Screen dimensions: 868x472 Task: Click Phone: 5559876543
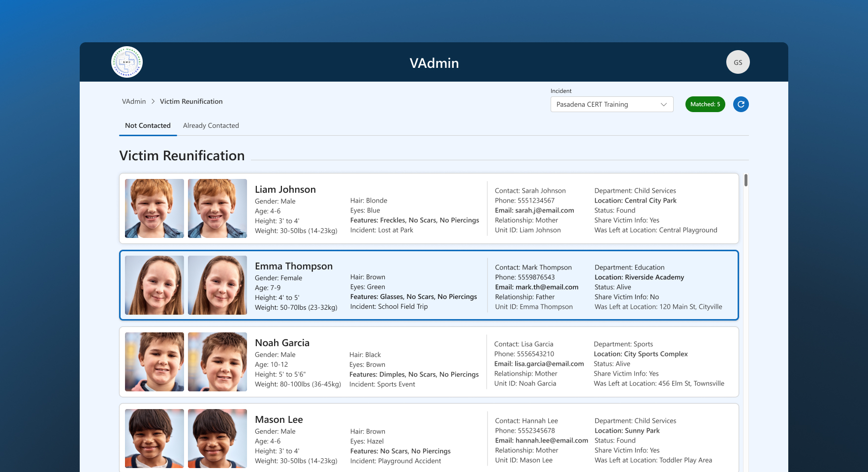click(525, 277)
